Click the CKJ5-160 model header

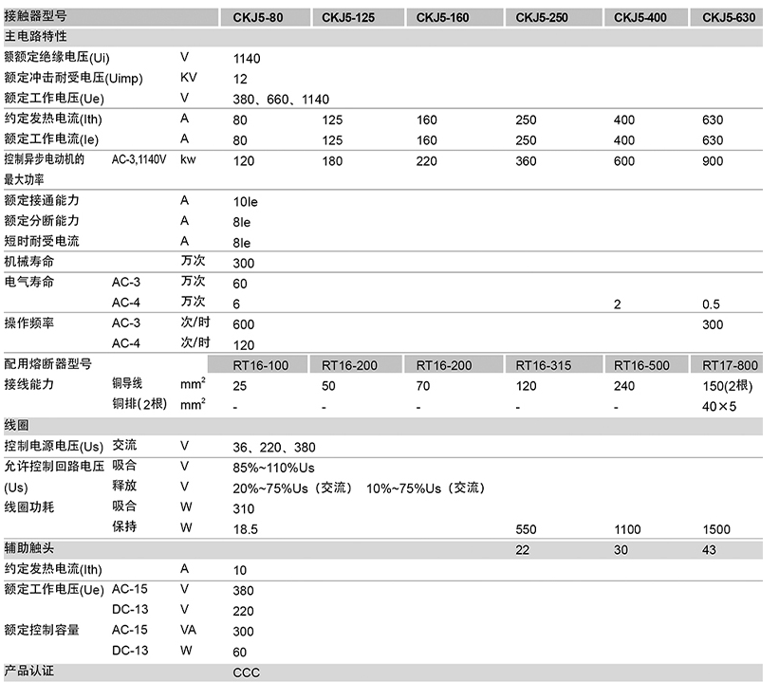443,17
